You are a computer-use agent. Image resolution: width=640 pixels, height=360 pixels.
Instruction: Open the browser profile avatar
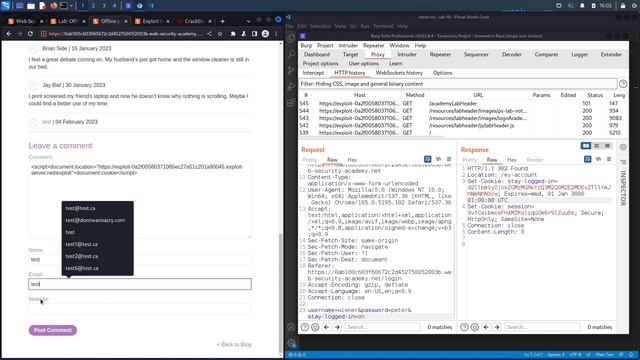pos(265,34)
